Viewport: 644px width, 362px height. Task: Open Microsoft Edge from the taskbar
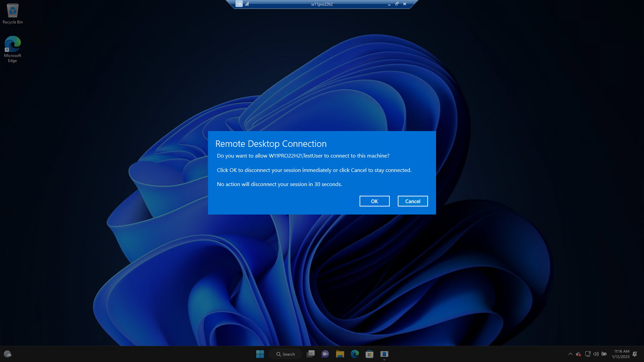point(355,354)
